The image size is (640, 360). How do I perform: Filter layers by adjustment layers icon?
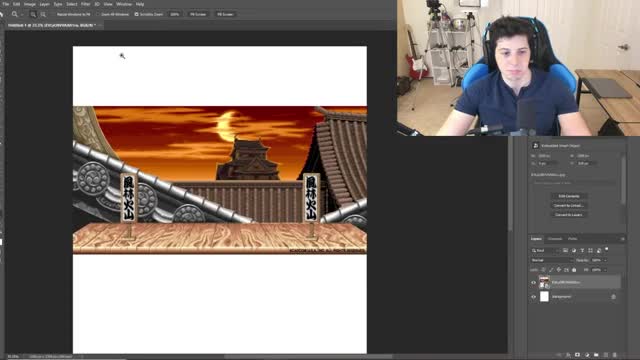[x=574, y=251]
